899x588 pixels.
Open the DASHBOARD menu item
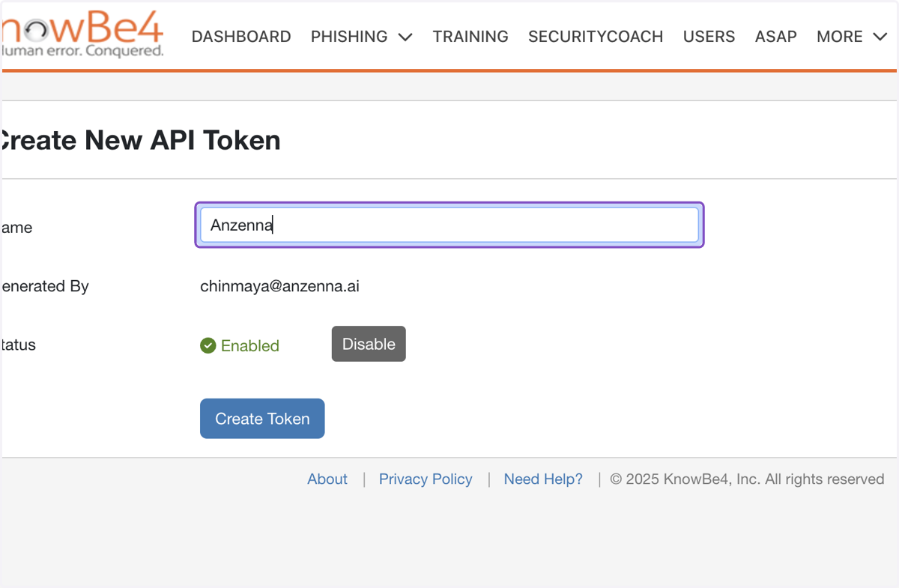tap(241, 37)
